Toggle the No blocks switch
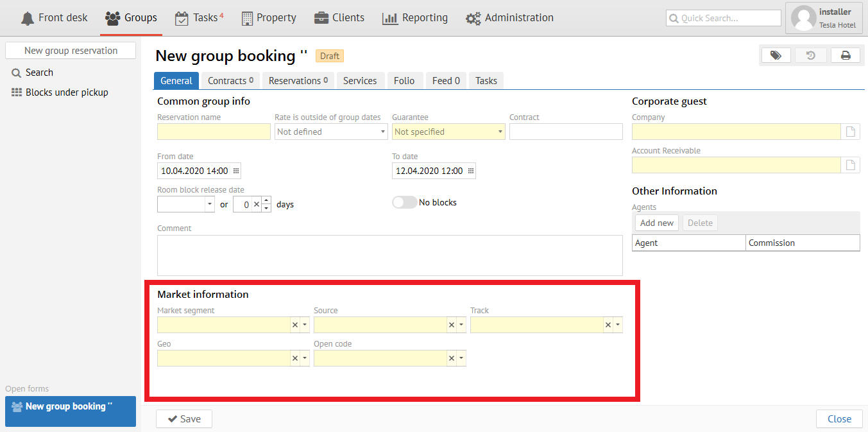Viewport: 868px width, 432px height. click(x=404, y=202)
